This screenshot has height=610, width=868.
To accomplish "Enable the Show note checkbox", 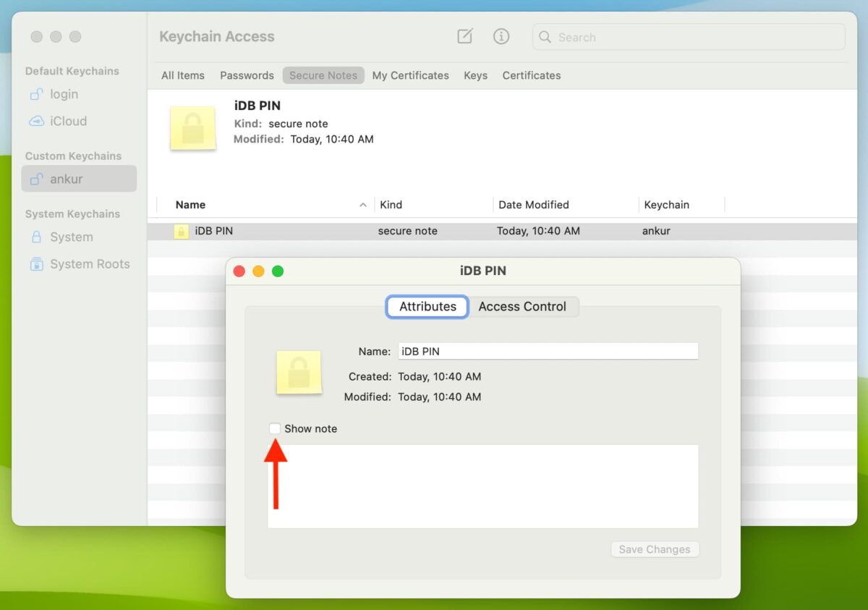I will (x=275, y=428).
